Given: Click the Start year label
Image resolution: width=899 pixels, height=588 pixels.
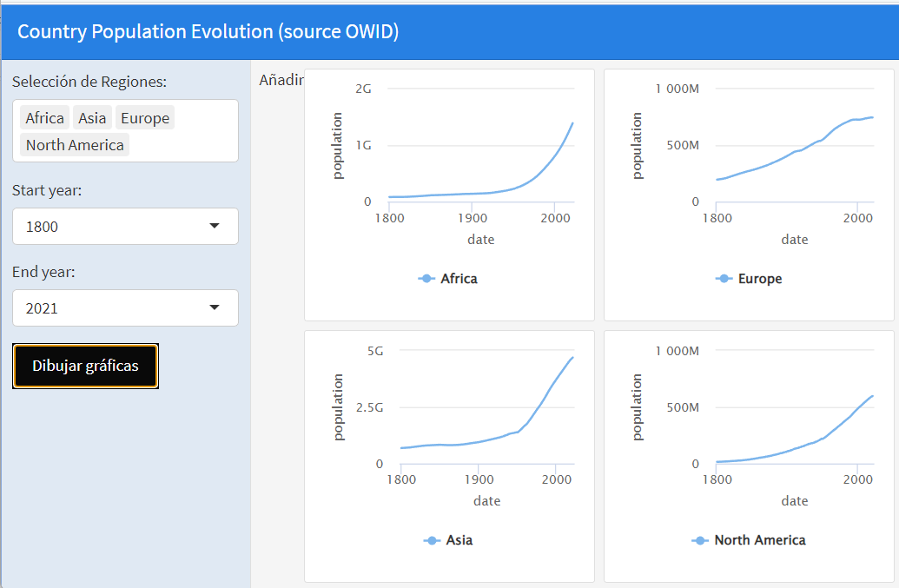Looking at the screenshot, I should click(x=47, y=190).
